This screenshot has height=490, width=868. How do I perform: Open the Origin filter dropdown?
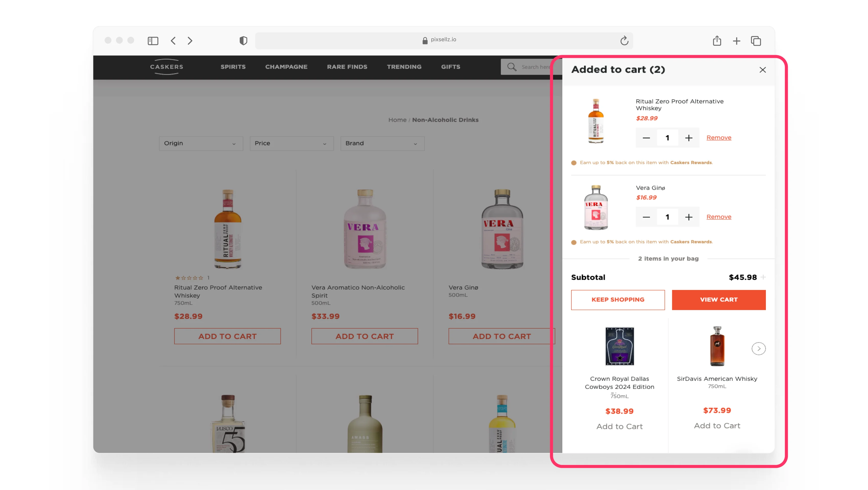click(x=201, y=143)
